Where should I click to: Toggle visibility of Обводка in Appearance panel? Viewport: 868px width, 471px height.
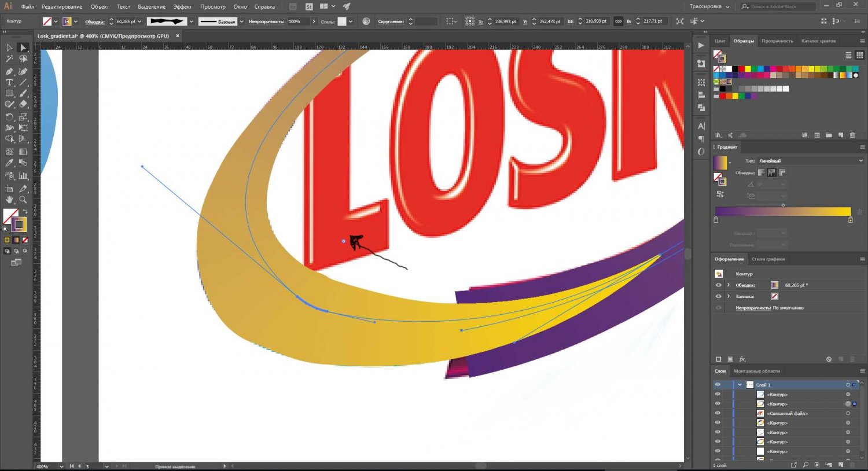718,285
